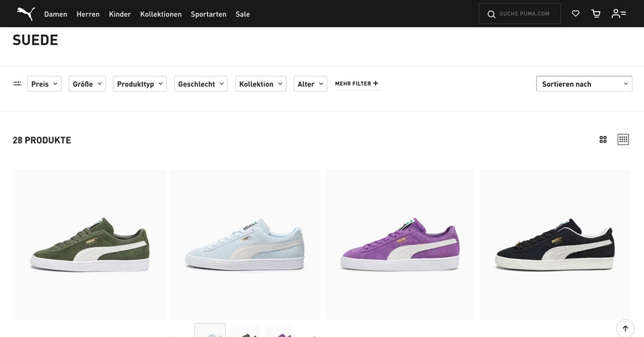The image size is (644, 337).
Task: Open the Sale menu item
Action: (243, 14)
